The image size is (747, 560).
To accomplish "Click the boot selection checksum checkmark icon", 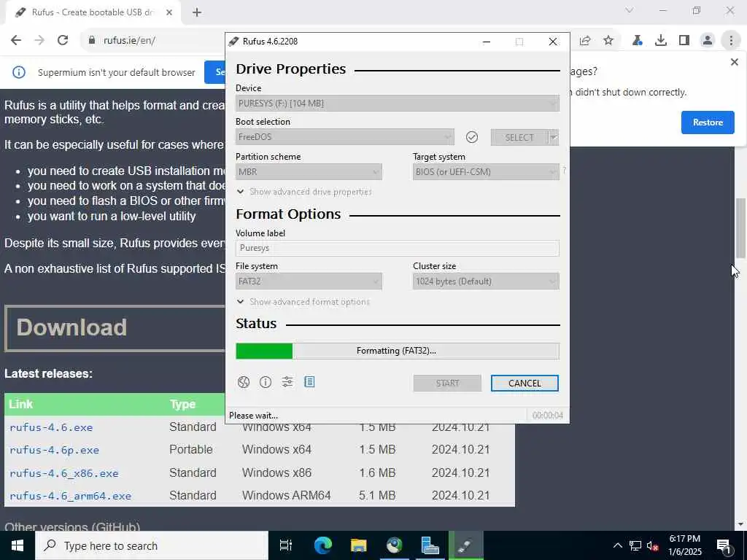I will [x=472, y=137].
